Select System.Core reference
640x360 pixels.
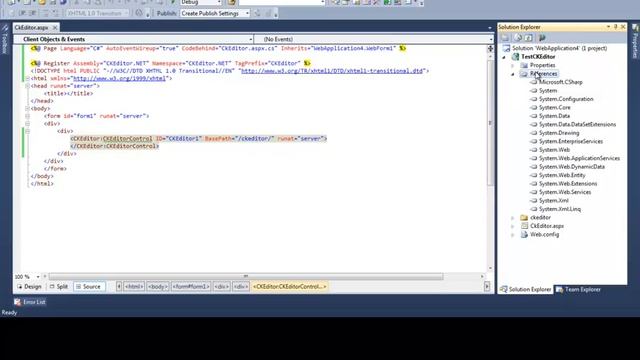click(x=554, y=108)
